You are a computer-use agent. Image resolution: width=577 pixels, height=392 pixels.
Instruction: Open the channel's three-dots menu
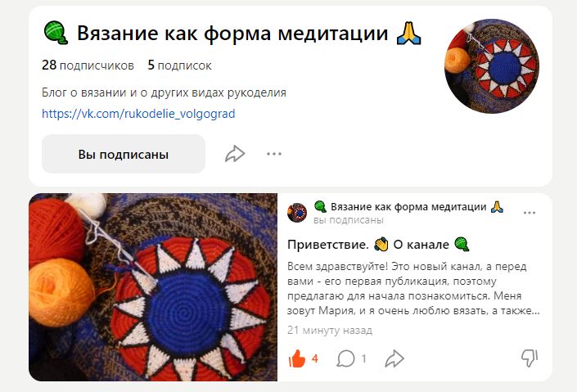(x=274, y=154)
